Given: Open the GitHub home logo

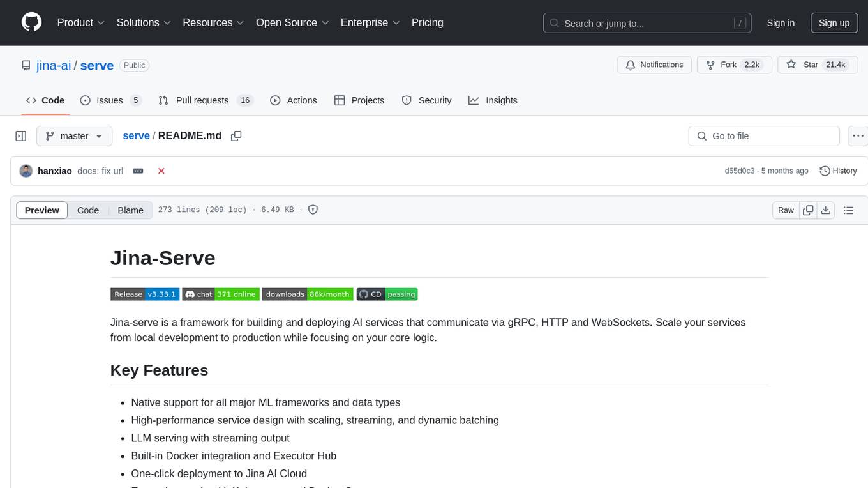Looking at the screenshot, I should click(x=31, y=22).
